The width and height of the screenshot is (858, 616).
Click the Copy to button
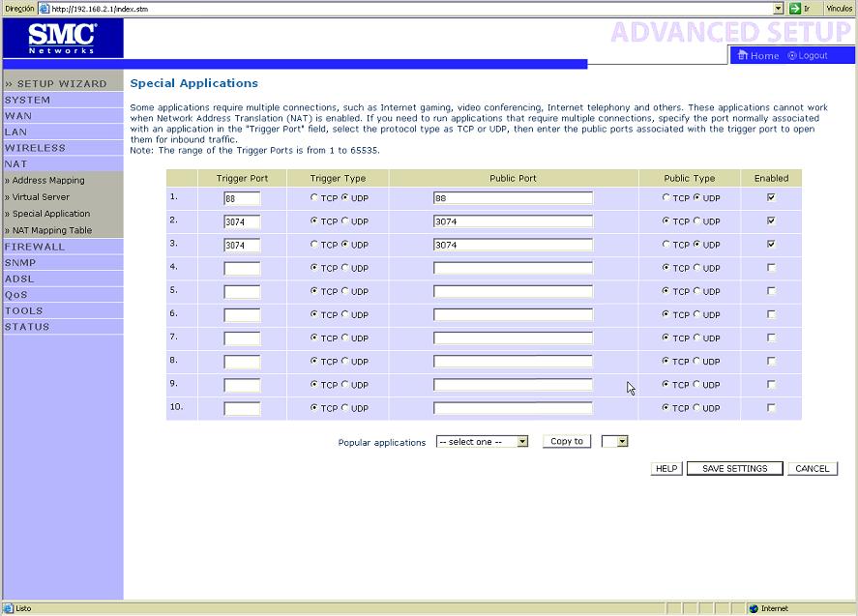pyautogui.click(x=567, y=442)
